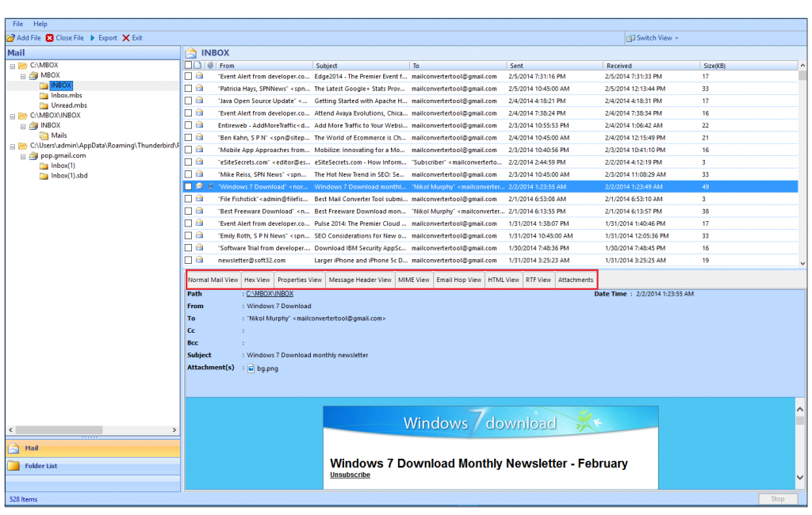812x515 pixels.
Task: Click envelope icon of Edge2014 Premier Event email
Action: [199, 76]
